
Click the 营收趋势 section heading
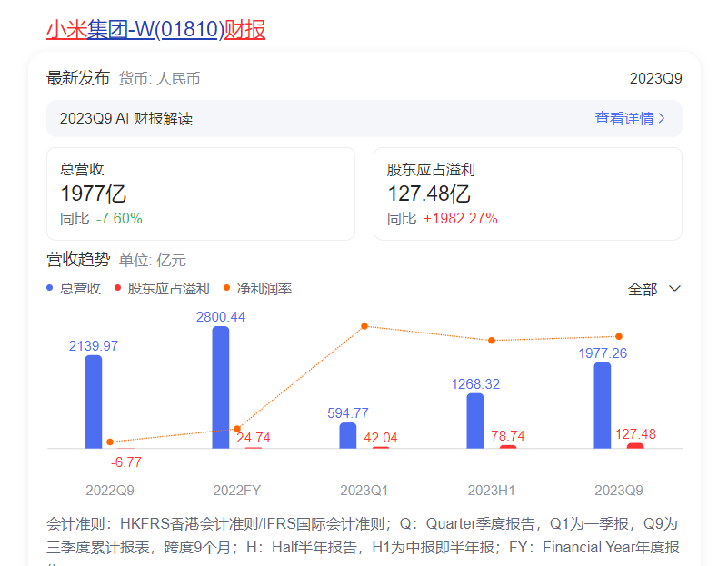(78, 259)
